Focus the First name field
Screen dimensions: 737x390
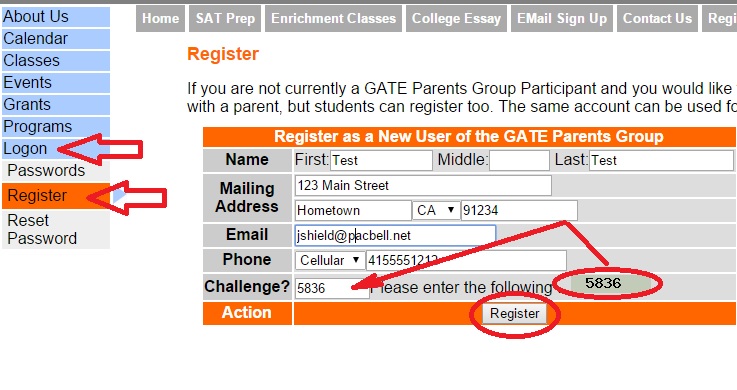coord(381,160)
